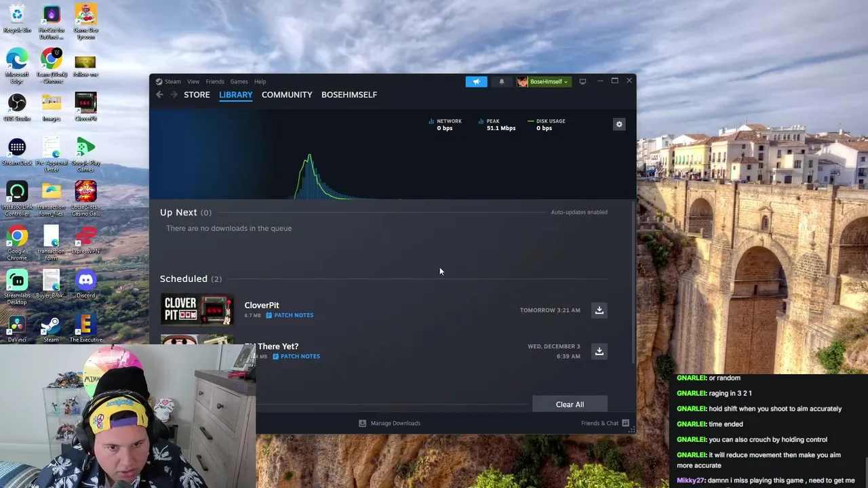
Task: Click the downloads list scrollbar
Action: 634,282
